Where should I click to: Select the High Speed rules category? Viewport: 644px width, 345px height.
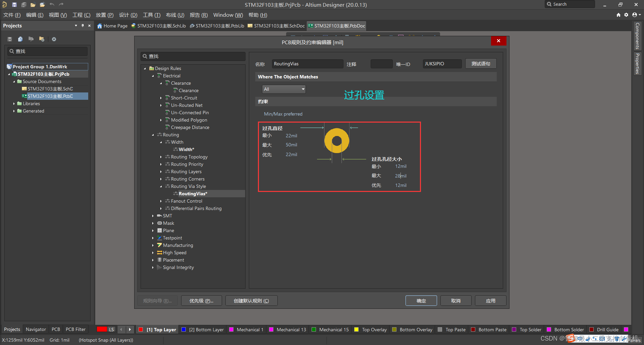pos(174,253)
